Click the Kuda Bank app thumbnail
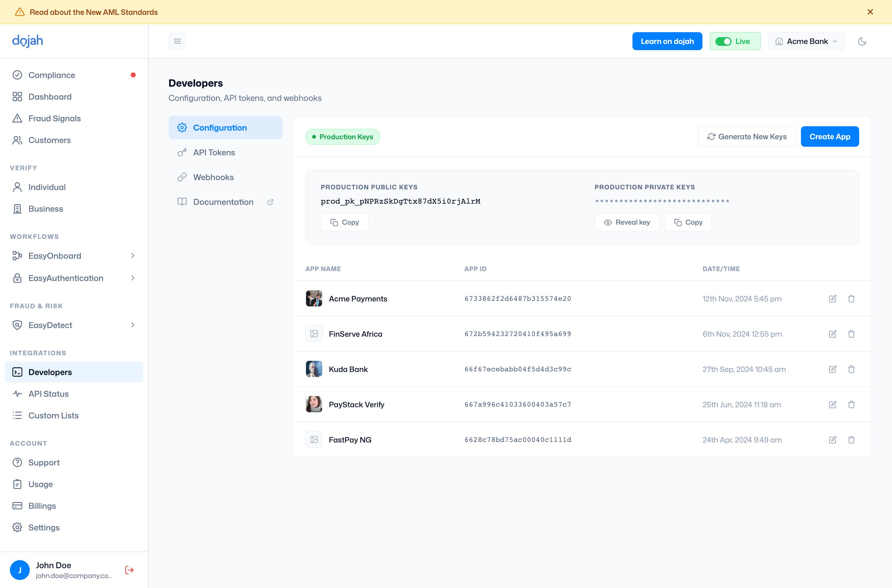 point(314,369)
